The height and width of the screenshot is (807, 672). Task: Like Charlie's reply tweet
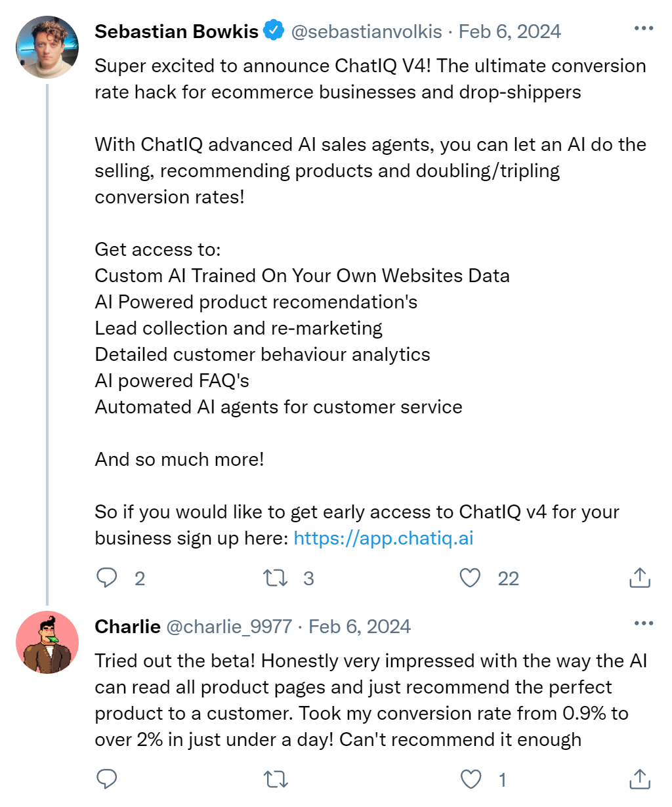[x=470, y=779]
